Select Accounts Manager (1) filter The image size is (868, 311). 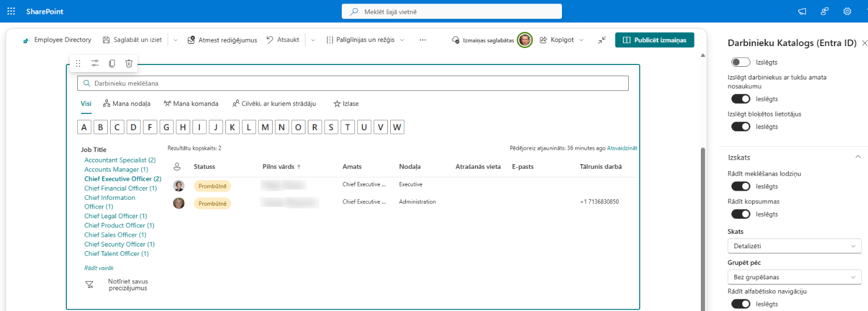(x=116, y=169)
